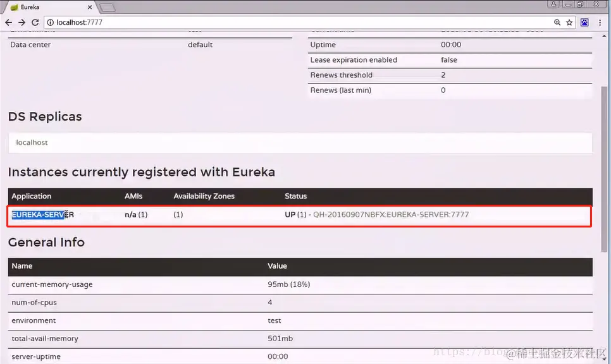This screenshot has width=611, height=364.
Task: Close the Eureka browser tab
Action: click(90, 7)
